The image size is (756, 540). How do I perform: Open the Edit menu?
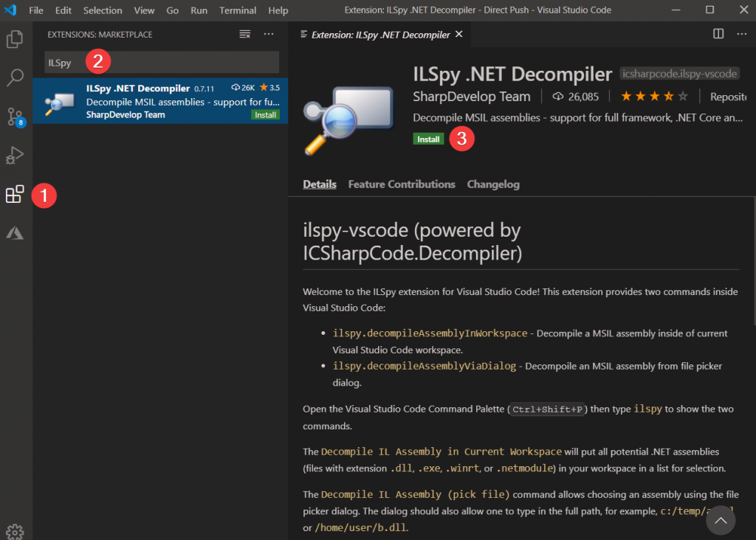[63, 10]
